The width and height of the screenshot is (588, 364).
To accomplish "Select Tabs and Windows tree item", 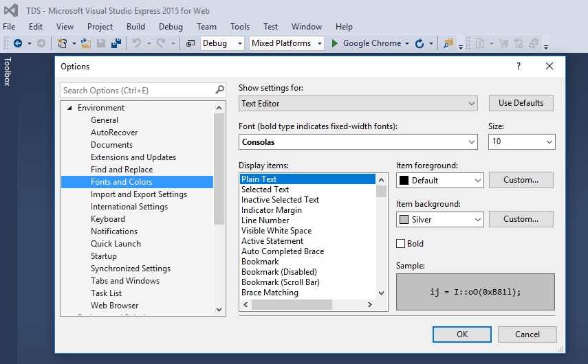I will (125, 281).
